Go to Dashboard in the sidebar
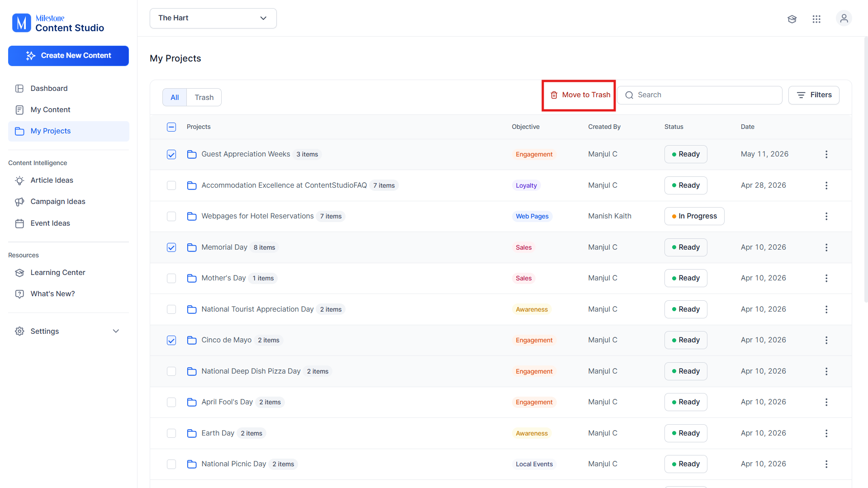This screenshot has width=868, height=488. pos(69,89)
